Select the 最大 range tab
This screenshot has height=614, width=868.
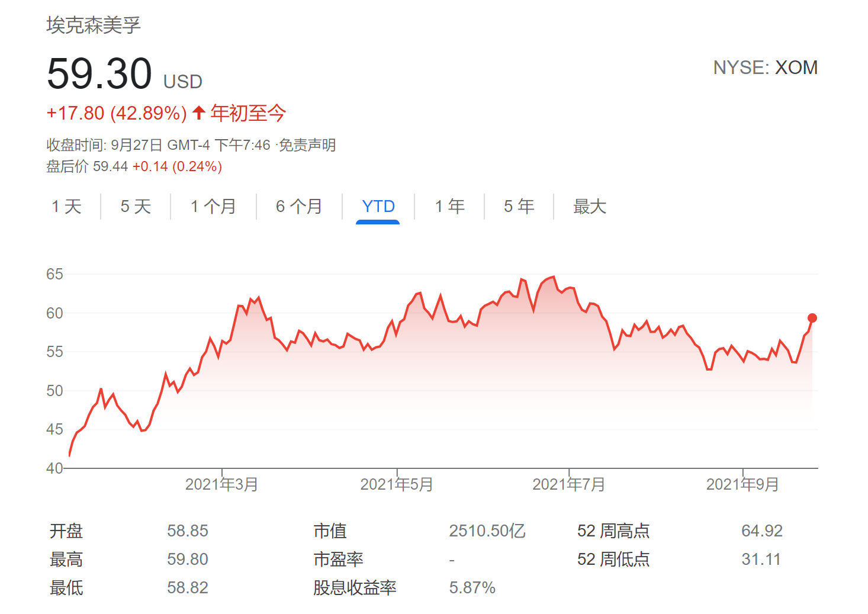pyautogui.click(x=590, y=206)
